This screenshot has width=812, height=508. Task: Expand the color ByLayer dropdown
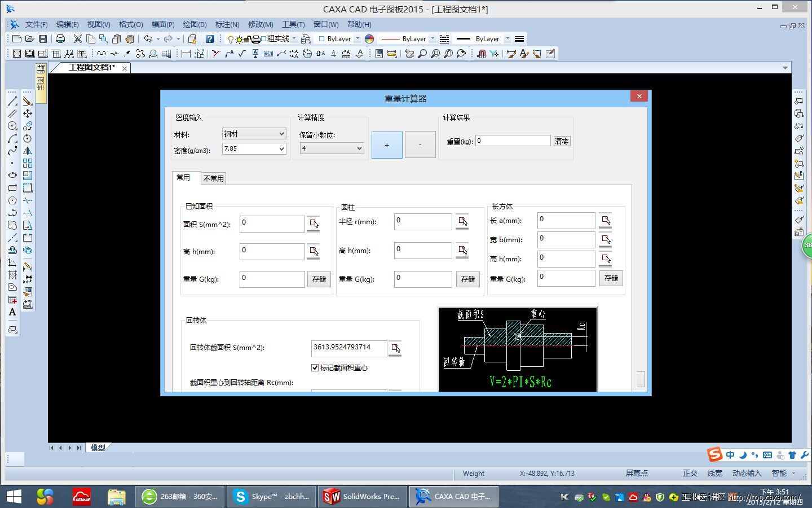pos(358,39)
